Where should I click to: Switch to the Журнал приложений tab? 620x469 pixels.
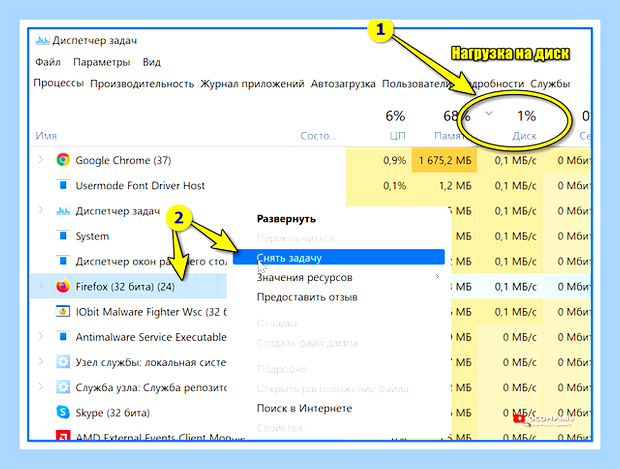pyautogui.click(x=252, y=84)
